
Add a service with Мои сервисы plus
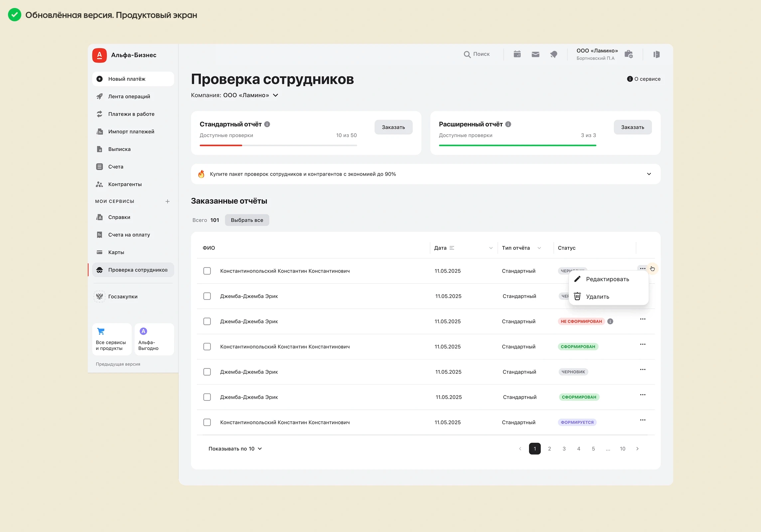[168, 201]
